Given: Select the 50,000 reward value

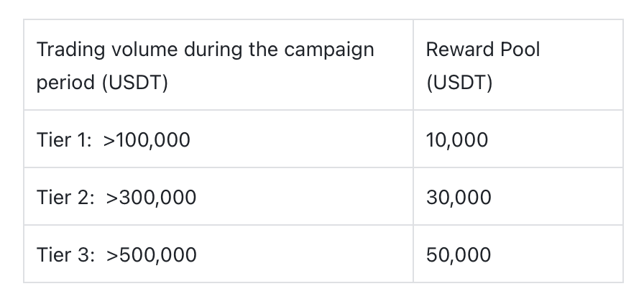Looking at the screenshot, I should pyautogui.click(x=459, y=254).
